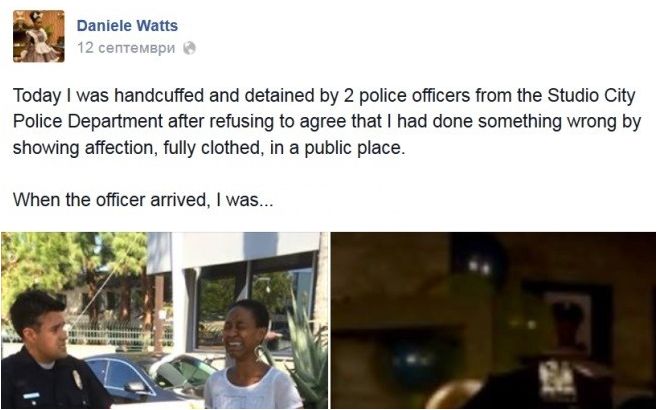Click the text 'When the officer arrived'

pos(110,199)
